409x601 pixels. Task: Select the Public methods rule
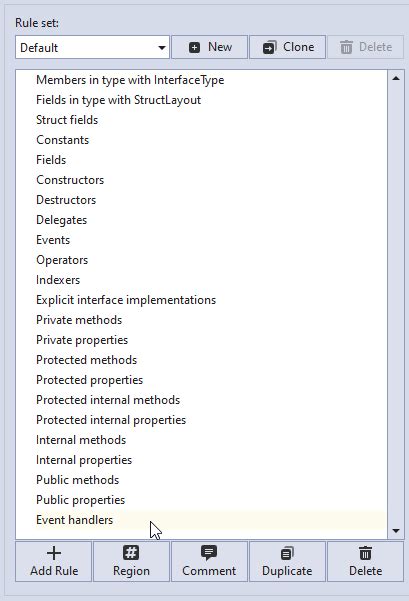tap(210, 480)
